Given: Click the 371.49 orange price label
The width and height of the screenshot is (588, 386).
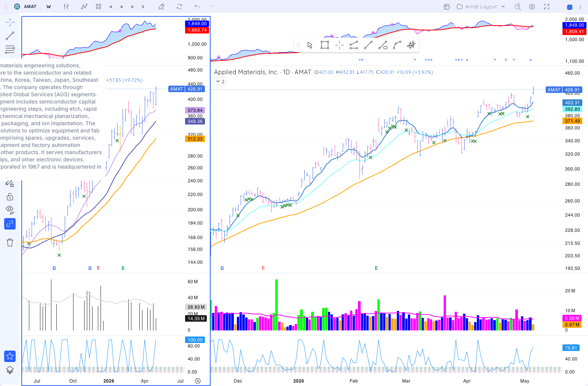Looking at the screenshot, I should (572, 121).
